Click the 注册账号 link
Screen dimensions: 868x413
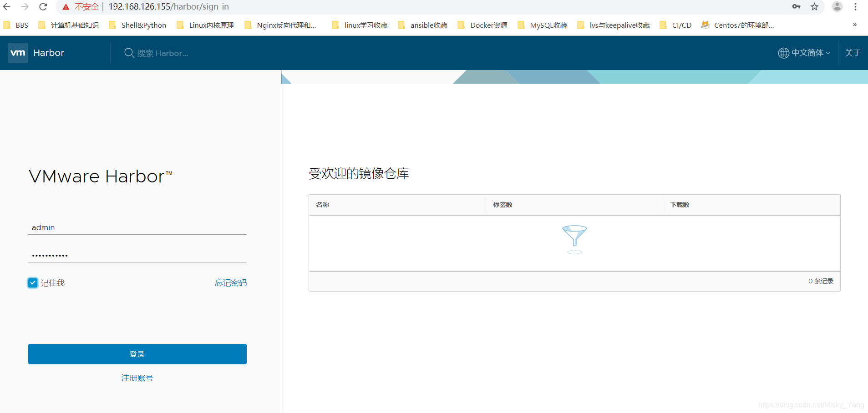point(137,378)
